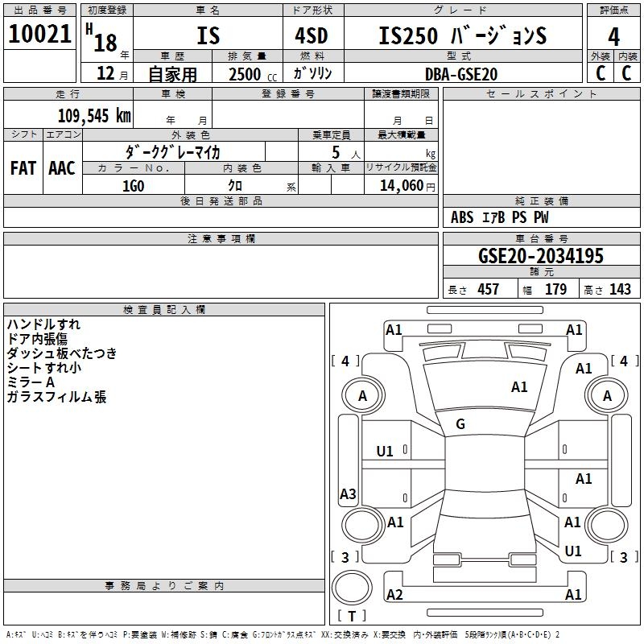
Task: Click the model code DBA-GSE20
Action: (x=461, y=74)
